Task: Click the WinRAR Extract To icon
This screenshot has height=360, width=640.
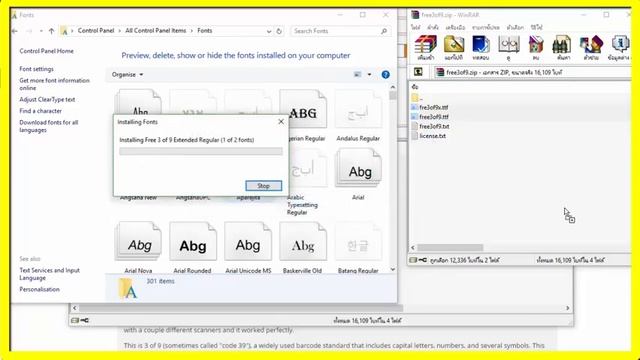Action: click(x=453, y=44)
